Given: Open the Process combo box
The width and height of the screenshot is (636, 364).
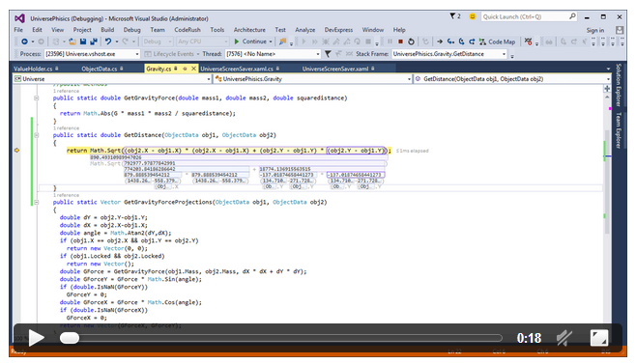Looking at the screenshot, I should pos(92,54).
